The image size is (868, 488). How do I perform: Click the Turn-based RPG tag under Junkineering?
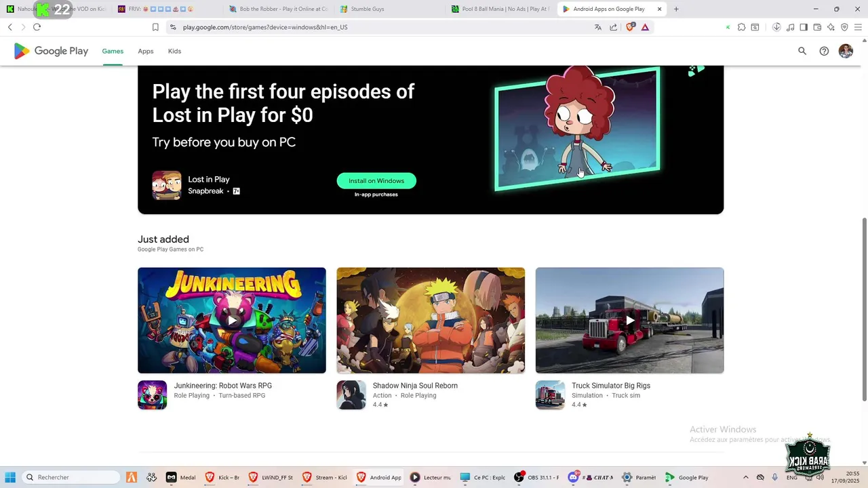tap(242, 395)
